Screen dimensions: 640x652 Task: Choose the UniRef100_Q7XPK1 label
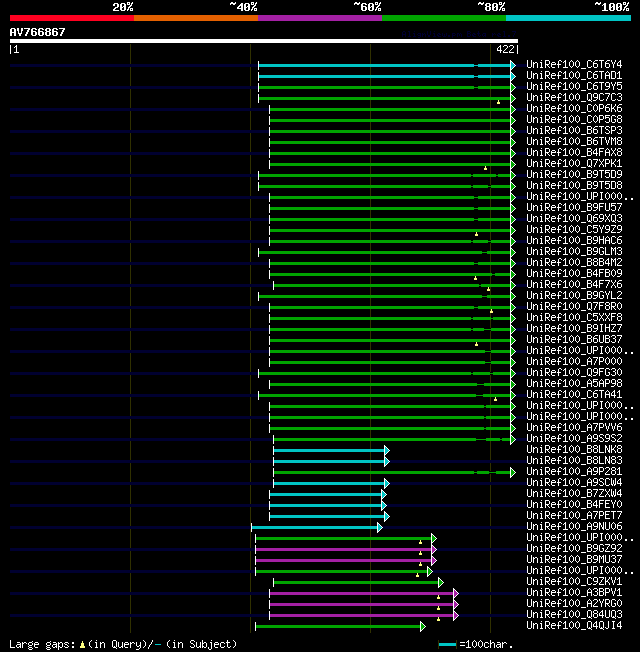coord(574,163)
